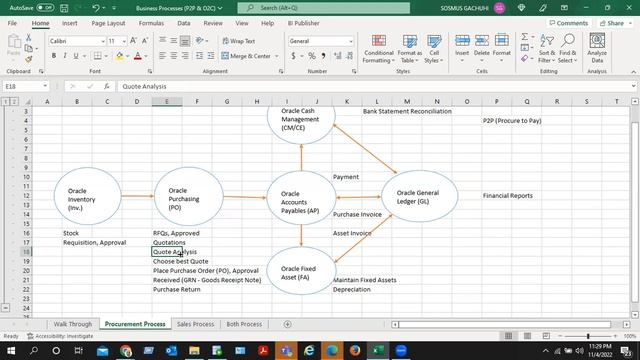Open the File menu
The image size is (640, 360).
click(x=12, y=23)
